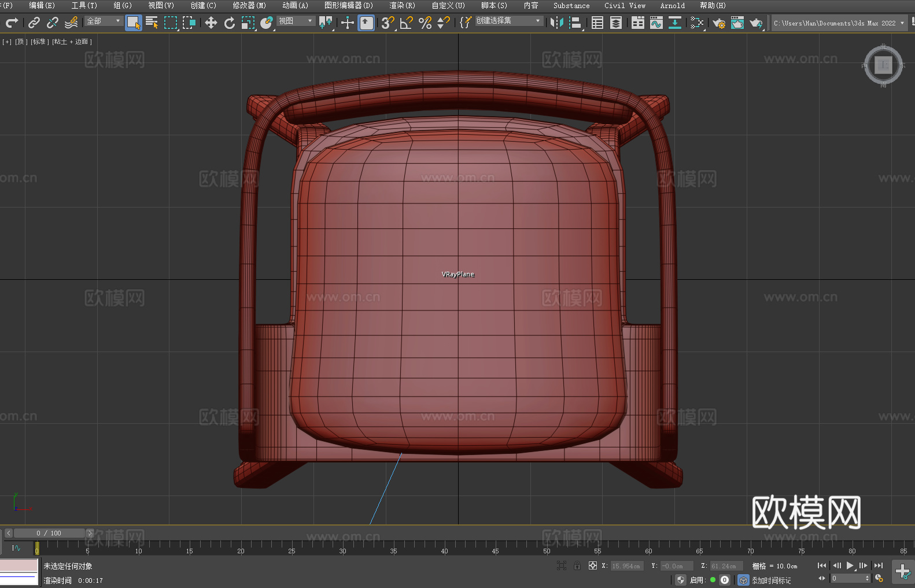Click the Select and Place tool
The image size is (915, 588).
click(267, 23)
